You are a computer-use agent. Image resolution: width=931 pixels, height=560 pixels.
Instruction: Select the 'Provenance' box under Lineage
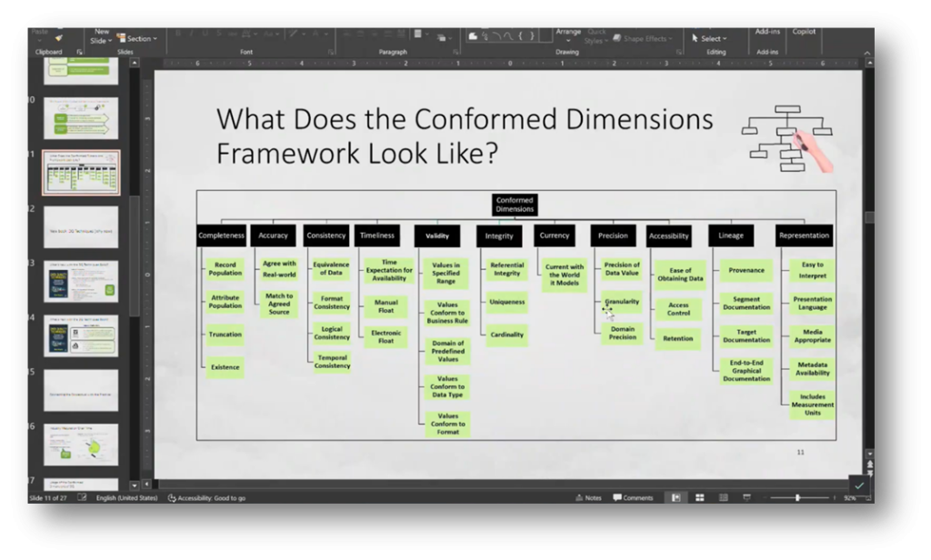(746, 270)
